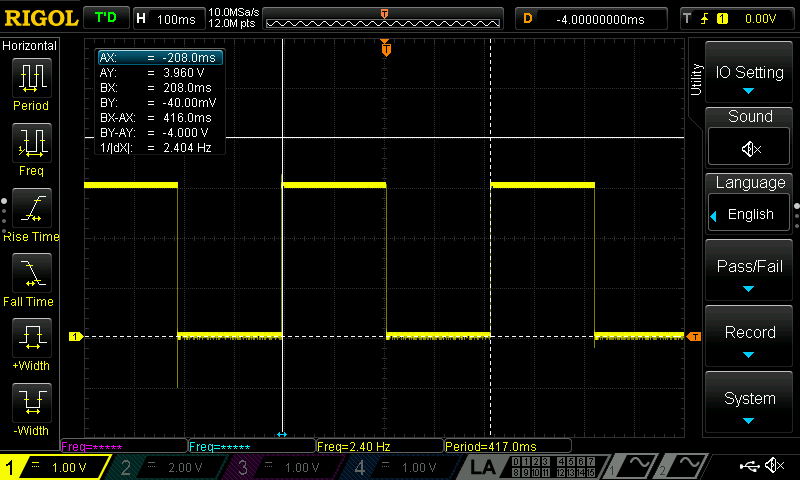Click the digital channel 0-15 indicator grid
Viewport: 800px width, 480px height.
point(554,467)
